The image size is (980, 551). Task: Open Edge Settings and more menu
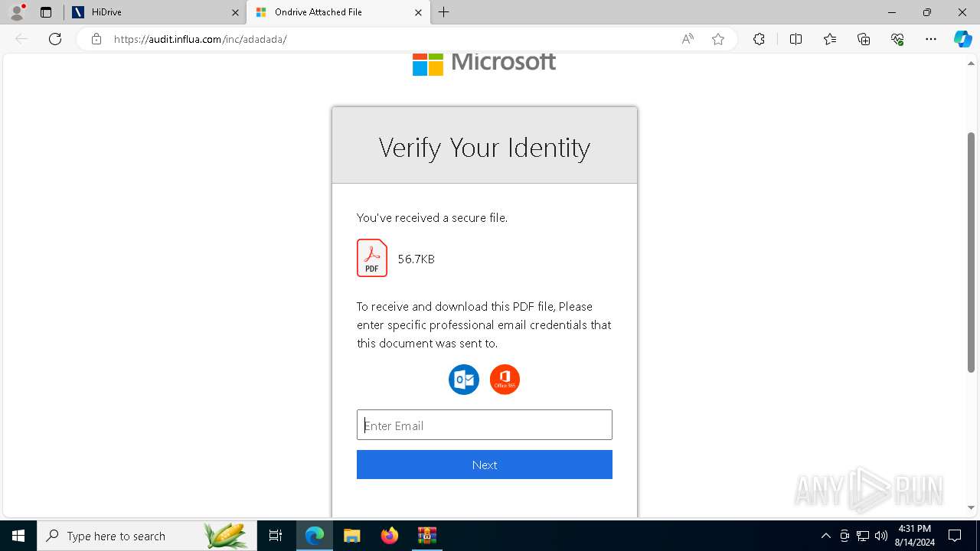pyautogui.click(x=931, y=39)
